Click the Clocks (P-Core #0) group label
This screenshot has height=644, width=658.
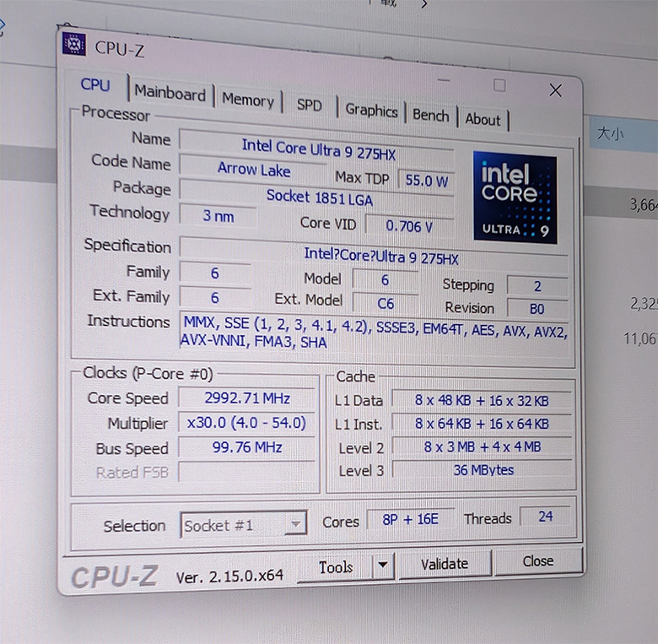[x=148, y=373]
